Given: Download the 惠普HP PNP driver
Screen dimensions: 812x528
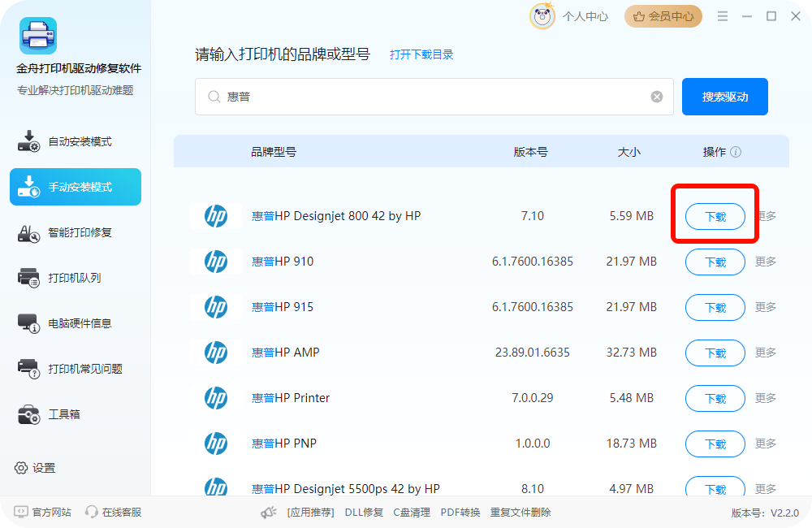Looking at the screenshot, I should (x=715, y=444).
